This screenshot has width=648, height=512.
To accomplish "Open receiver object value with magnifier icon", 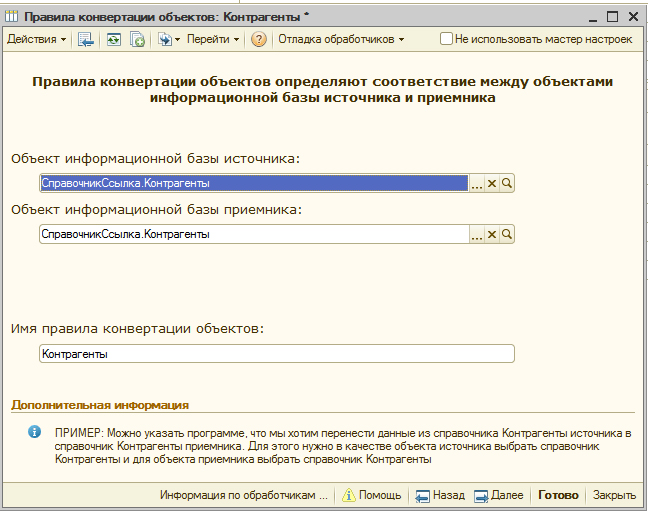I will pos(507,234).
